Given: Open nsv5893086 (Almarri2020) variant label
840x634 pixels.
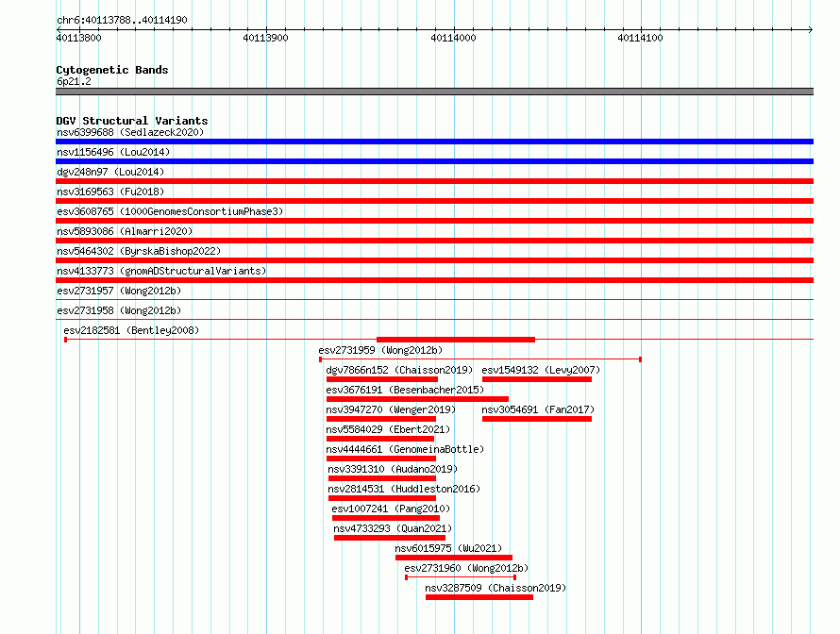Looking at the screenshot, I should pos(125,231).
